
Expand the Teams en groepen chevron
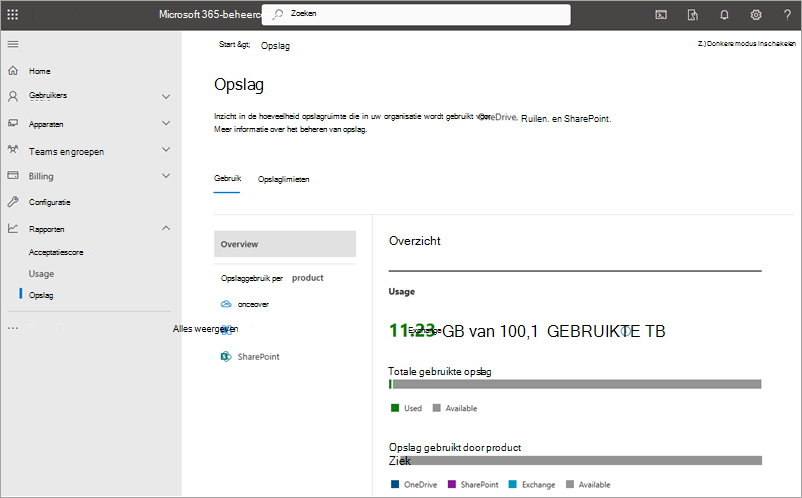(166, 149)
